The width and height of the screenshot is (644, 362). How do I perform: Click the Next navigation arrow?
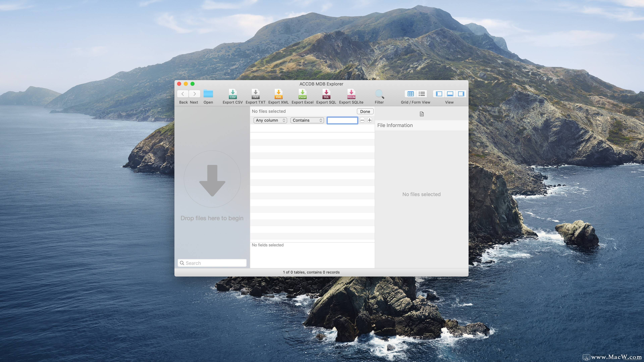(195, 94)
